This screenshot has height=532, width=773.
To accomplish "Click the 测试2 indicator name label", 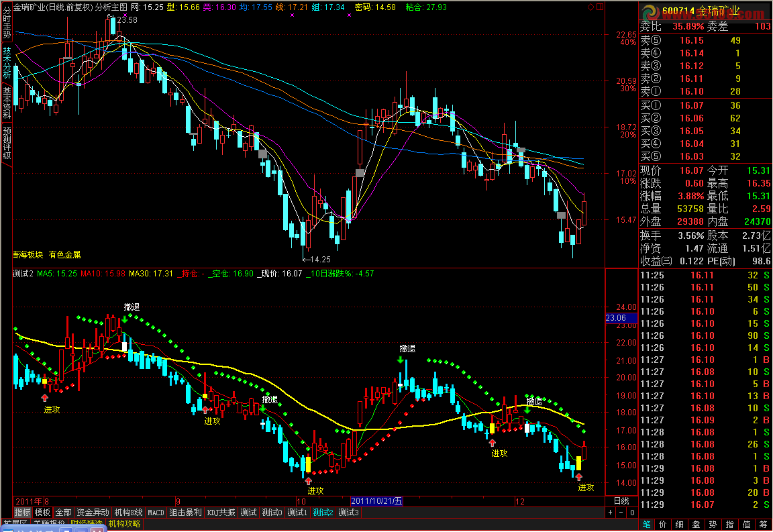I will pos(23,274).
